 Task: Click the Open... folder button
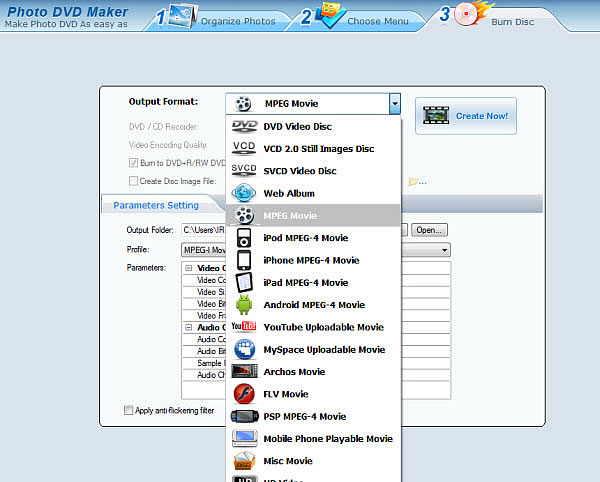coord(429,230)
